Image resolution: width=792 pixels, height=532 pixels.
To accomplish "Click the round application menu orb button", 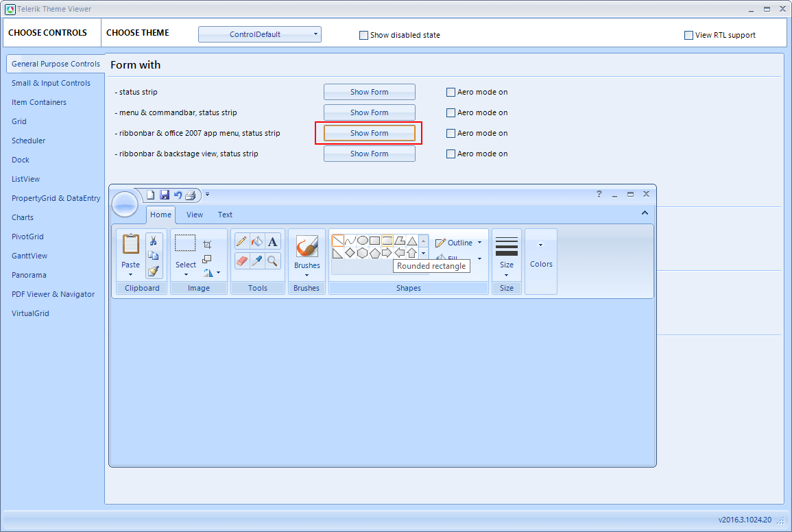I will point(124,204).
